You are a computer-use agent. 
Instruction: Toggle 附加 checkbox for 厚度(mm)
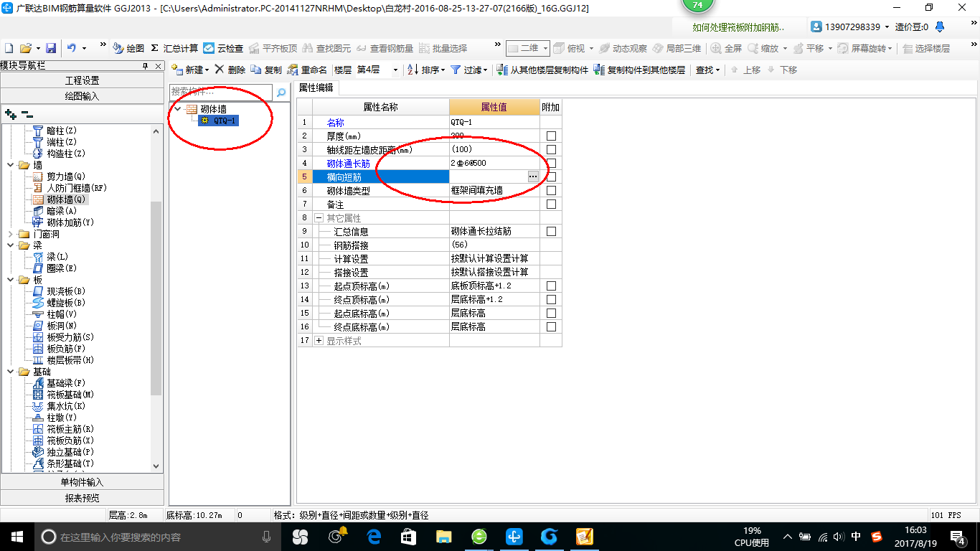coord(551,136)
